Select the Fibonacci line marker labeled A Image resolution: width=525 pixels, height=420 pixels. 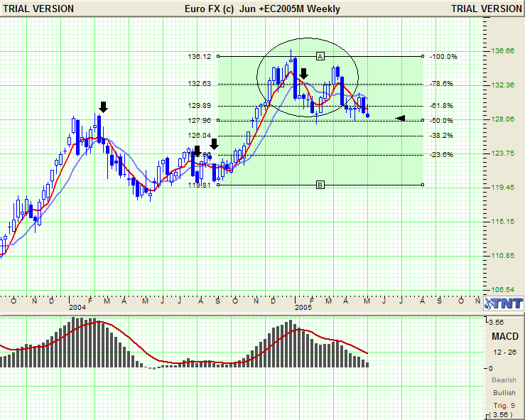pyautogui.click(x=320, y=56)
